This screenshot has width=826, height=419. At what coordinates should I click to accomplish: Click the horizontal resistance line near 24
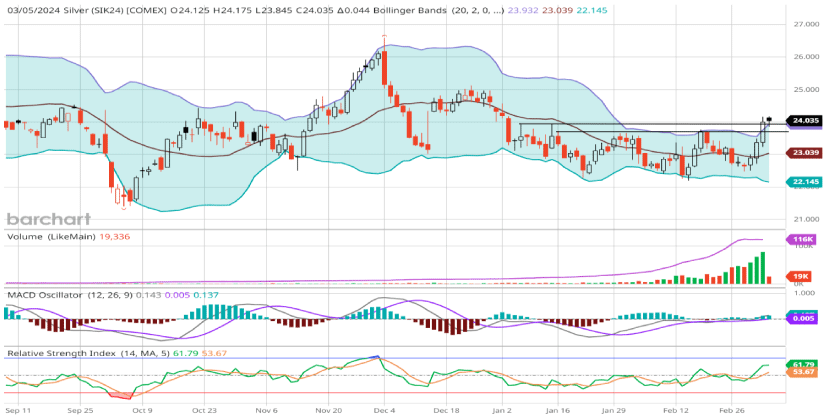pyautogui.click(x=640, y=123)
